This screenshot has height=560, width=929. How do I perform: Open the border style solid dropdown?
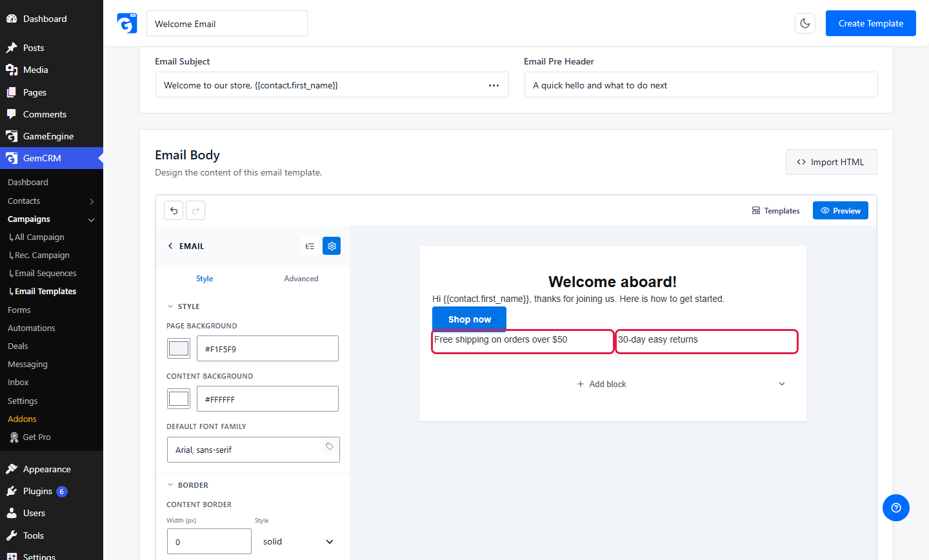(x=297, y=541)
